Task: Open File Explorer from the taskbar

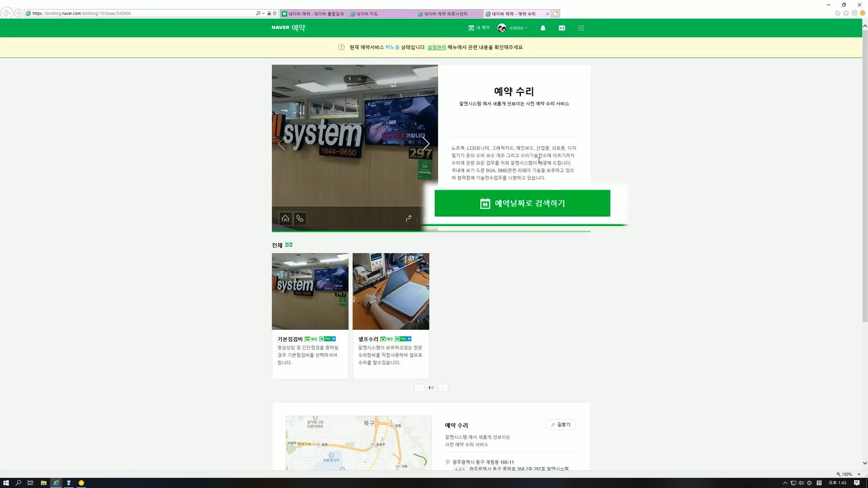Action: point(43,483)
